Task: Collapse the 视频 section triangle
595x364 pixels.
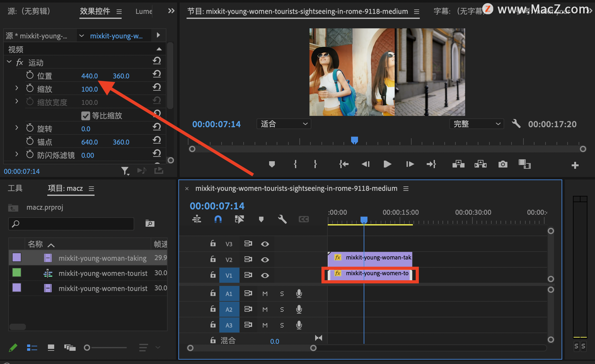Action: click(x=159, y=49)
